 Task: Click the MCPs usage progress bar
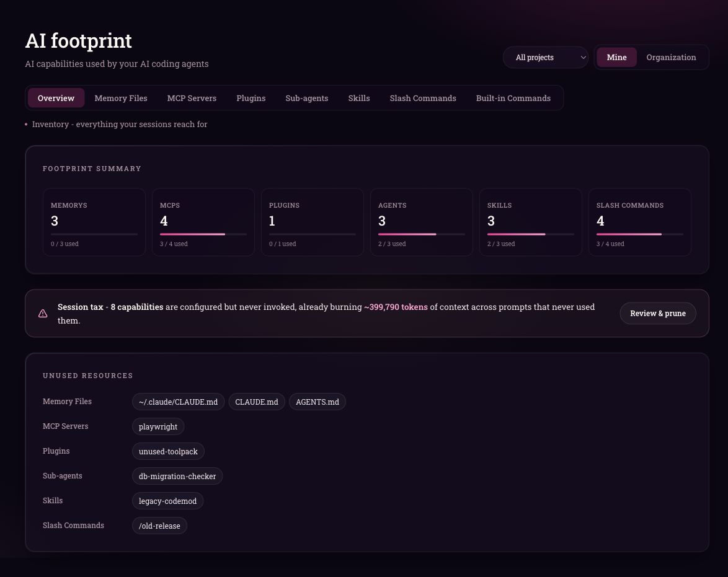pos(203,234)
